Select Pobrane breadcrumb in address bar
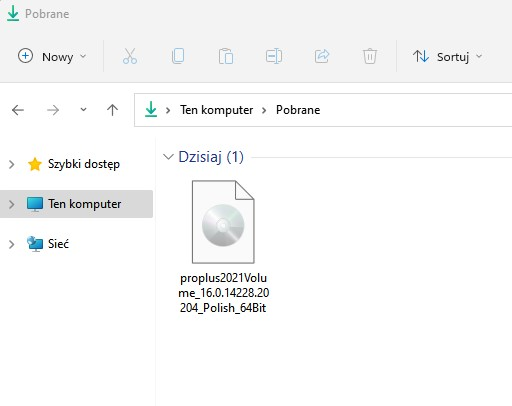Image resolution: width=512 pixels, height=406 pixels. click(298, 110)
